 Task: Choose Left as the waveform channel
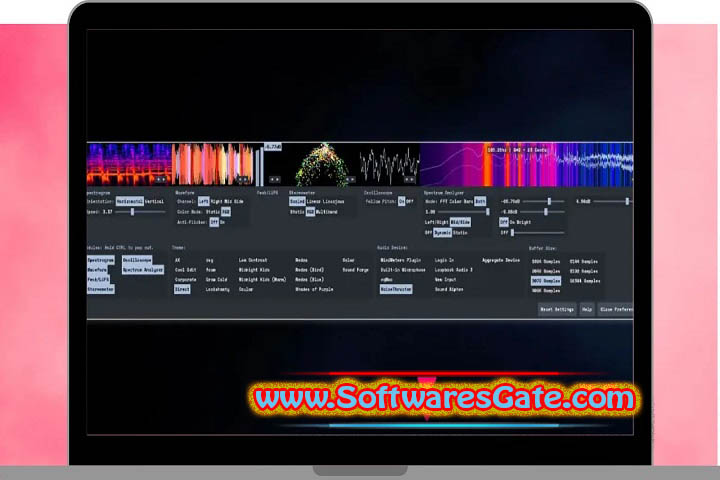tap(203, 202)
